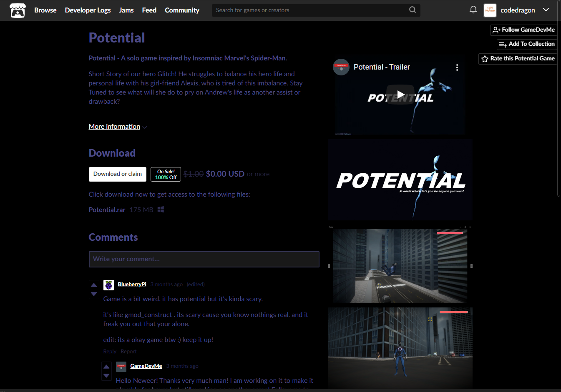Open the GameDevMe profile link in the comments
The image size is (561, 392).
pyautogui.click(x=146, y=366)
